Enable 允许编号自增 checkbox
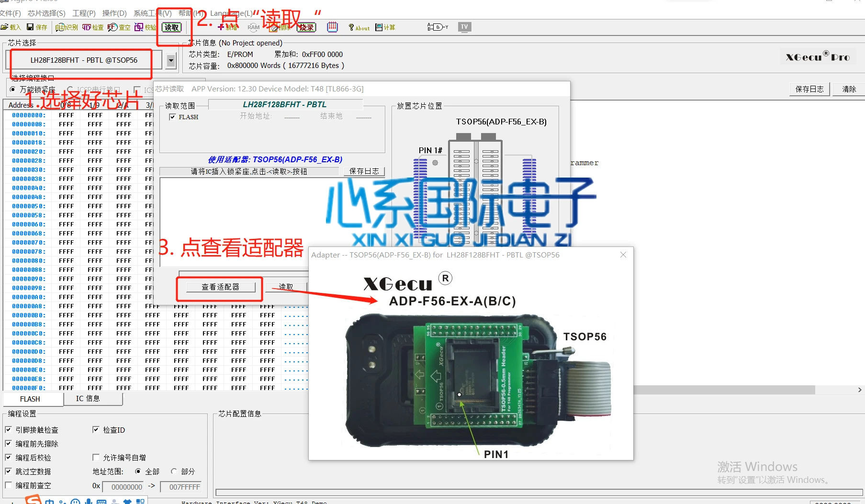Viewport: 865px width, 504px height. pyautogui.click(x=96, y=458)
